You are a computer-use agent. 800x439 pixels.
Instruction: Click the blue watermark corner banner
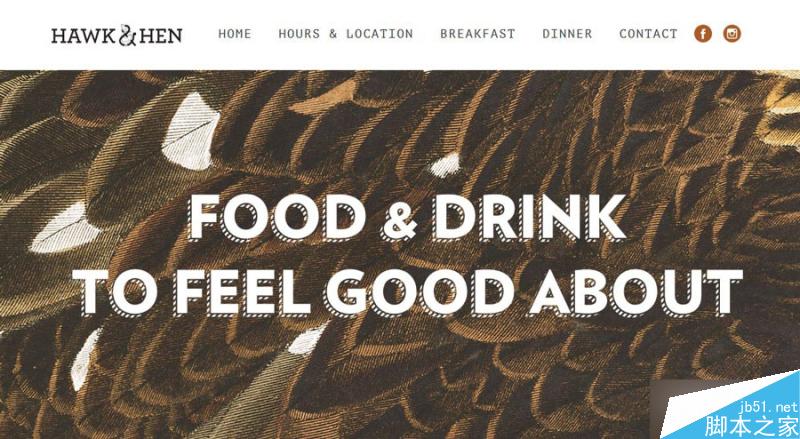(735, 408)
